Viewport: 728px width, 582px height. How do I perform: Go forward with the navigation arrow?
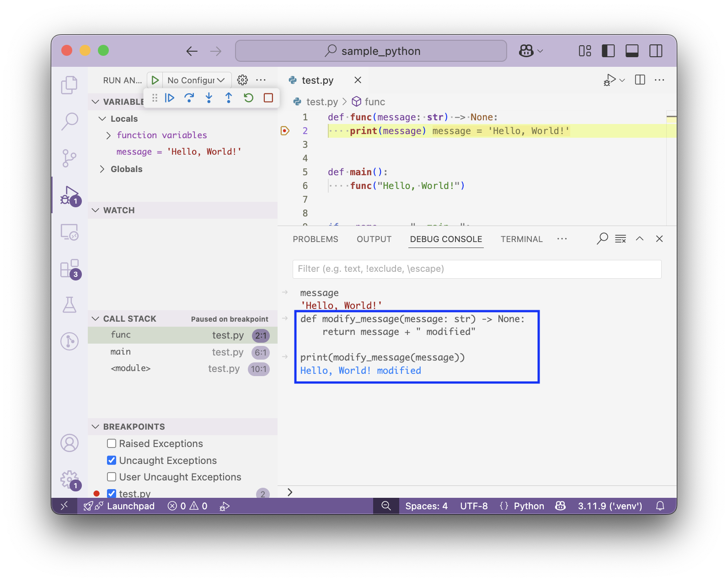pos(216,51)
